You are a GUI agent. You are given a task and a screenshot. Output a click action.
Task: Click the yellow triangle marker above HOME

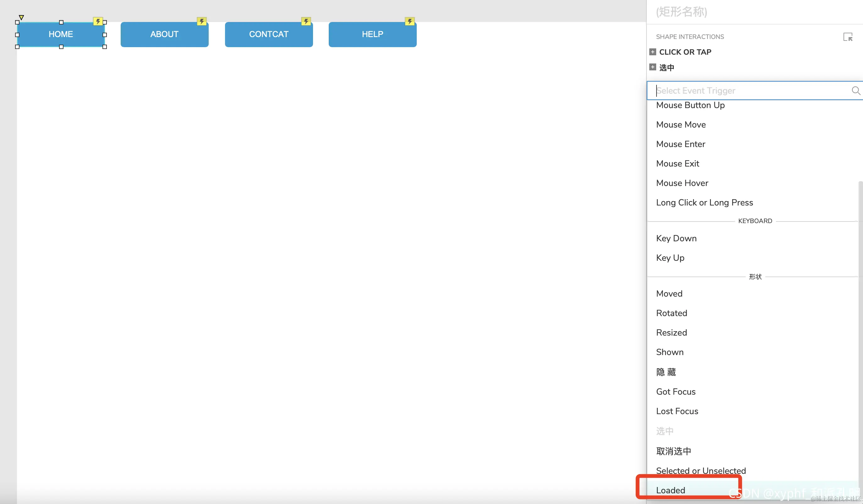coord(21,17)
